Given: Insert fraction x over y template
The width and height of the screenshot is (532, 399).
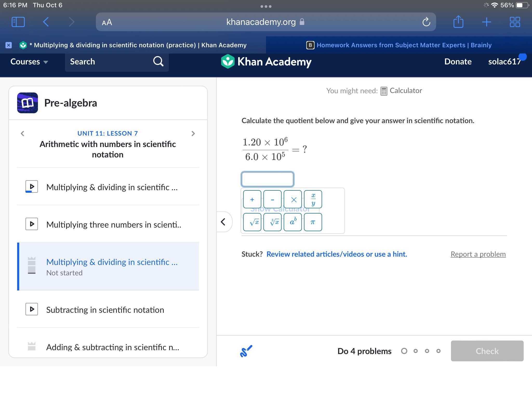Looking at the screenshot, I should (313, 199).
